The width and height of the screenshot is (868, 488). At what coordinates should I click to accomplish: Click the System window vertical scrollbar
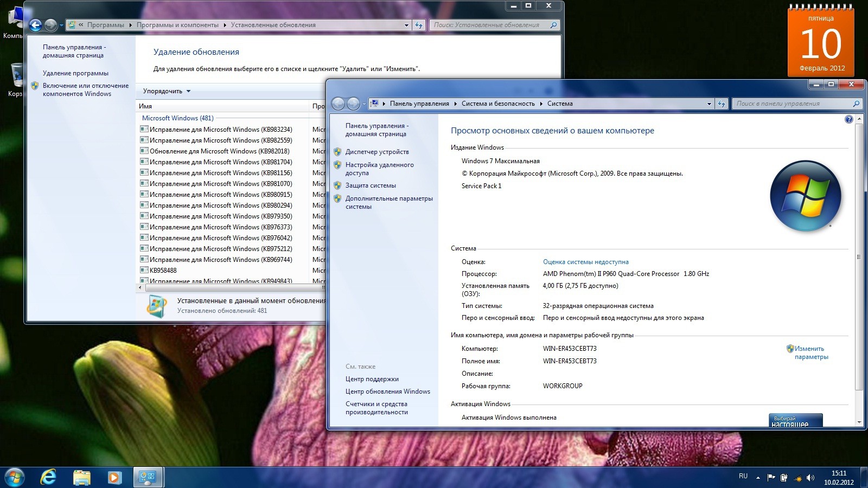pyautogui.click(x=859, y=258)
